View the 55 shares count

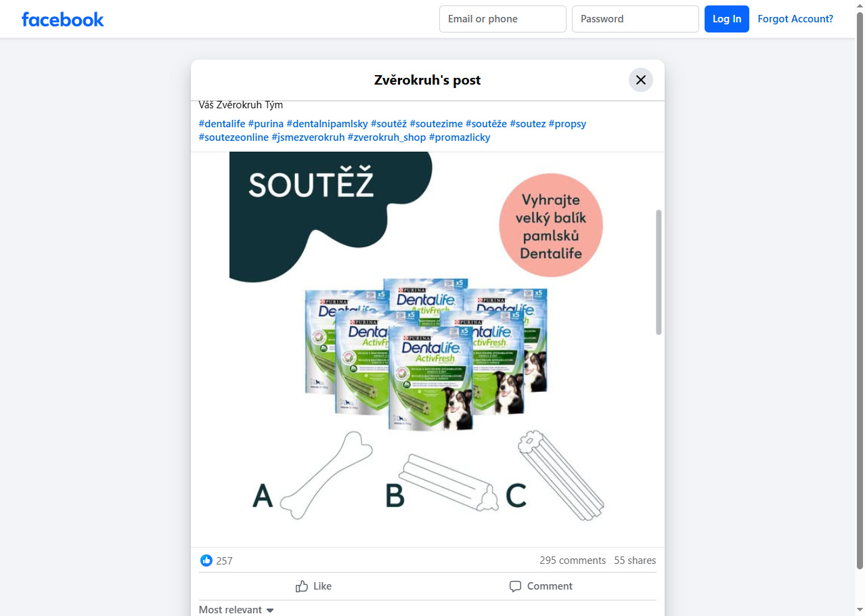click(x=635, y=560)
